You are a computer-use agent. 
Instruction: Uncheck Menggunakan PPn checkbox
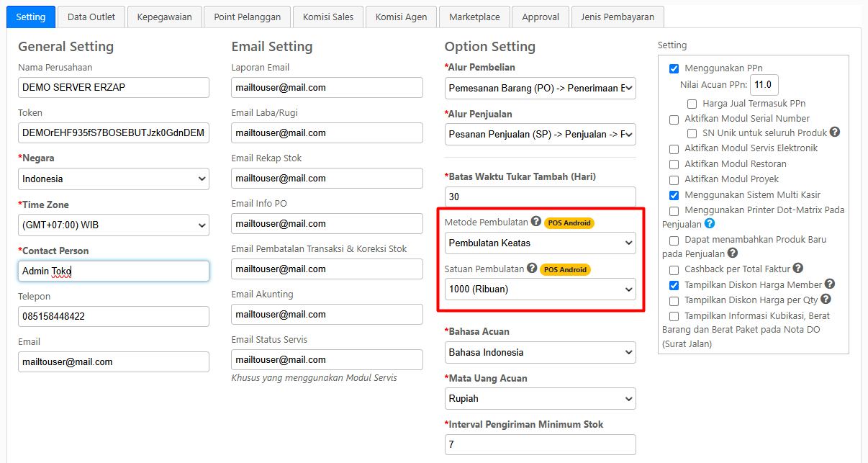tap(674, 69)
